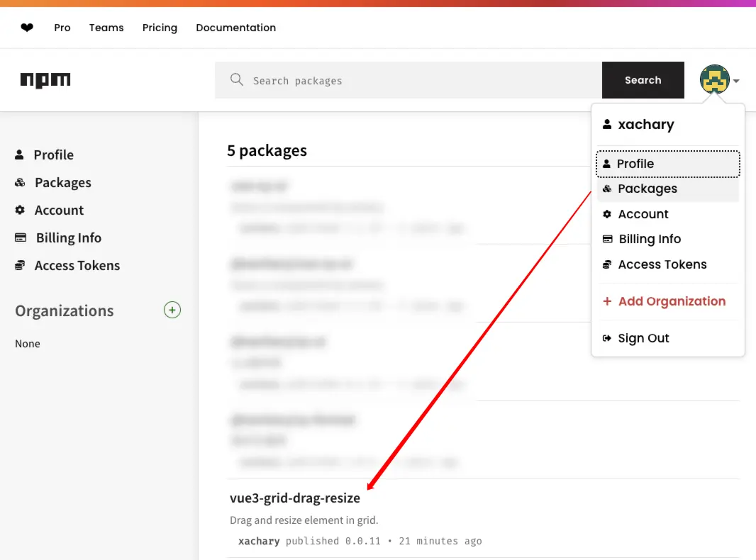Viewport: 756px width, 560px height.
Task: Click the Sign Out arrow icon
Action: (x=607, y=338)
